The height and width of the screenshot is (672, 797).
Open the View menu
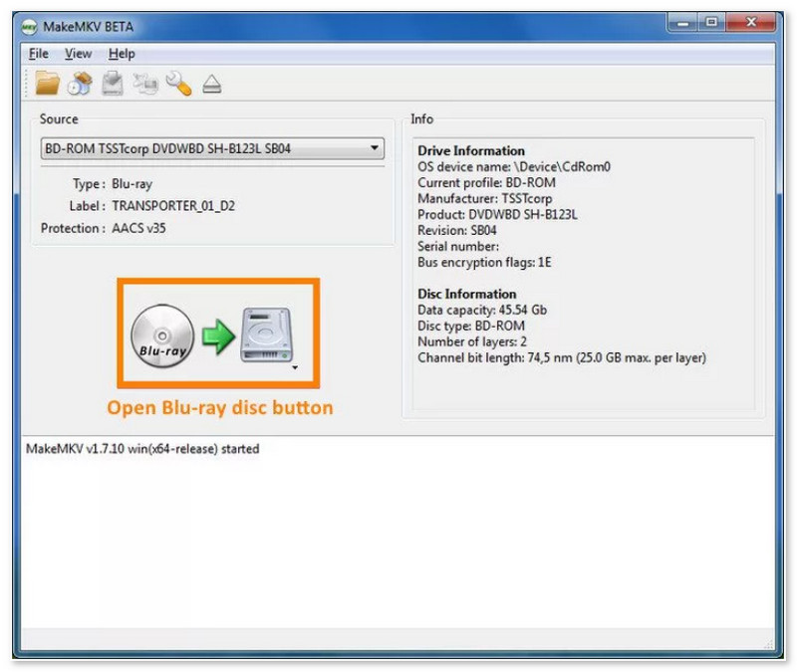78,54
